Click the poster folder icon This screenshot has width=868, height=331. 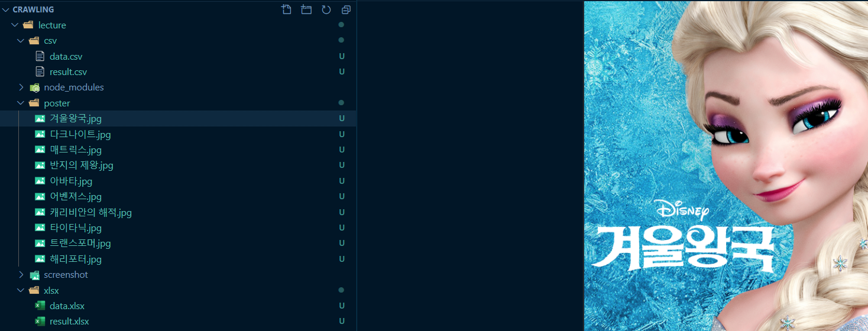(x=34, y=103)
